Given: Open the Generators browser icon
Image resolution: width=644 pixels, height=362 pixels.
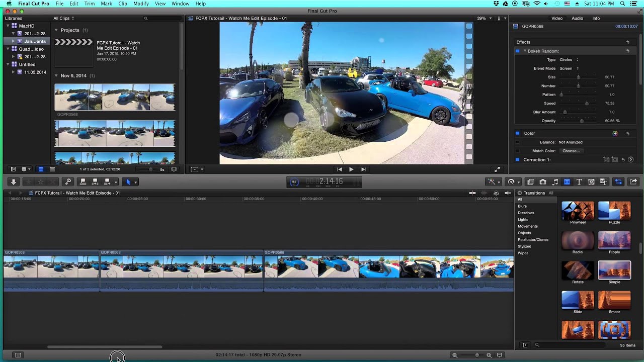Looking at the screenshot, I should pyautogui.click(x=591, y=182).
